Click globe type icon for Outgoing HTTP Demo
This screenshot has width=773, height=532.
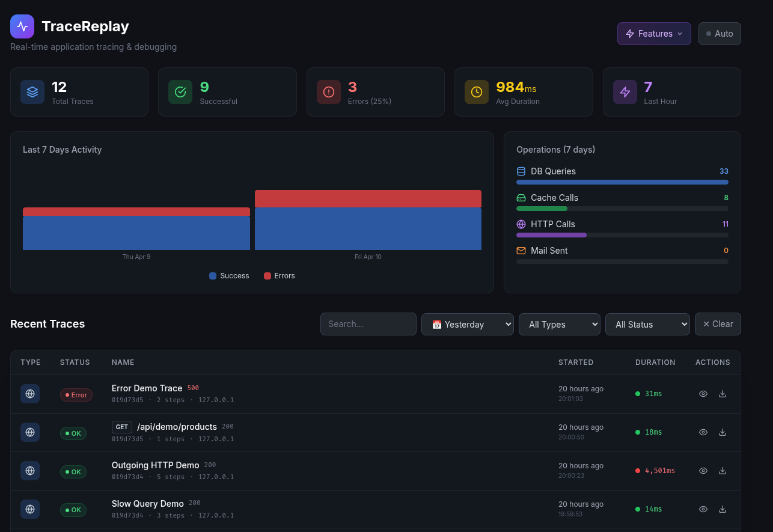pyautogui.click(x=30, y=471)
